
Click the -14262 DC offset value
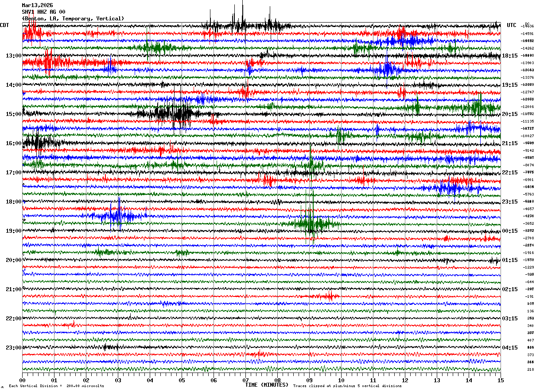(527, 48)
